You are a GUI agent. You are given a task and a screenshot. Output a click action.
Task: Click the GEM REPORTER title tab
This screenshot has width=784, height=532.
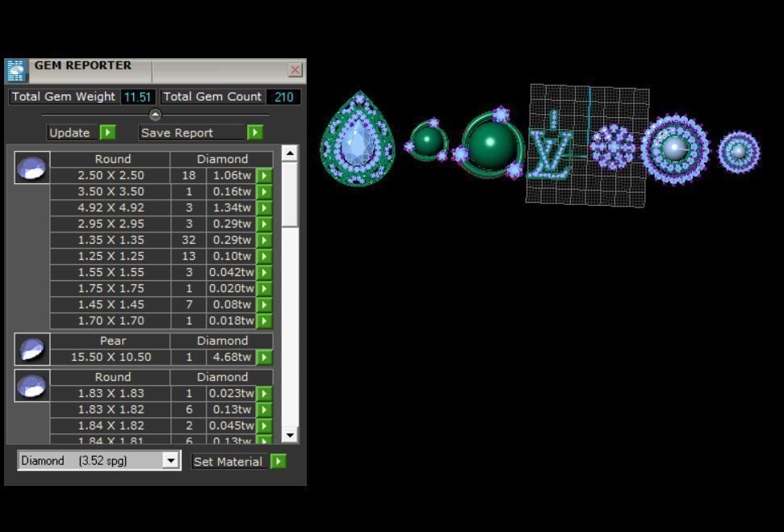point(82,65)
